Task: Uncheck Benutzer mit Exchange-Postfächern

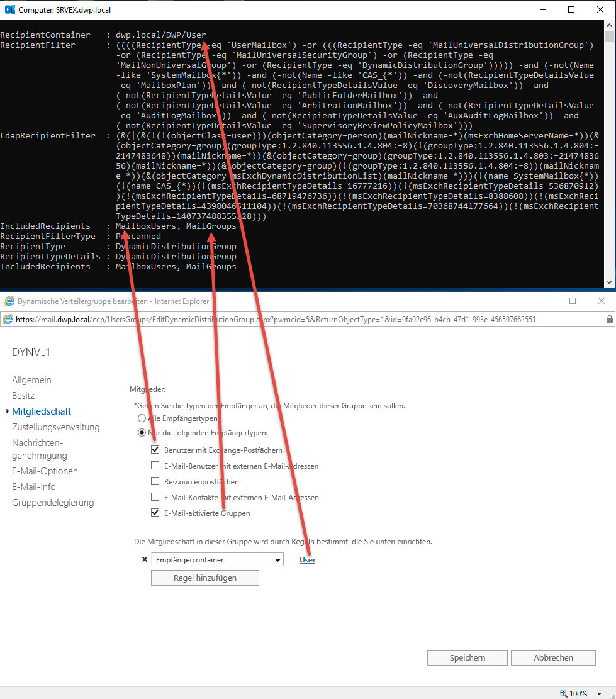Action: 155,450
